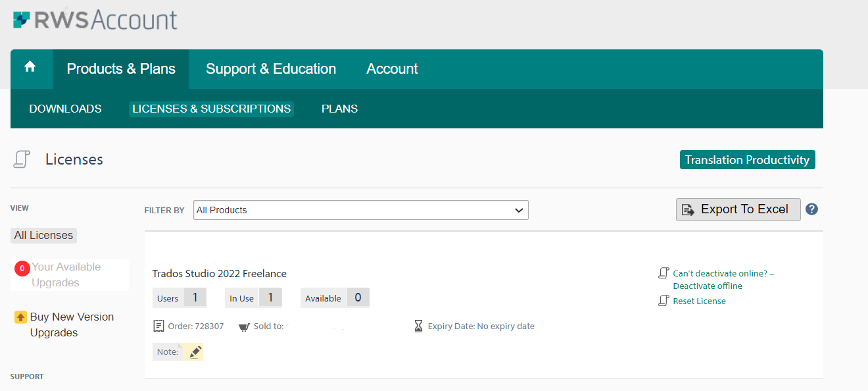The image size is (868, 391).
Task: Click the Licenses page heading
Action: (74, 160)
